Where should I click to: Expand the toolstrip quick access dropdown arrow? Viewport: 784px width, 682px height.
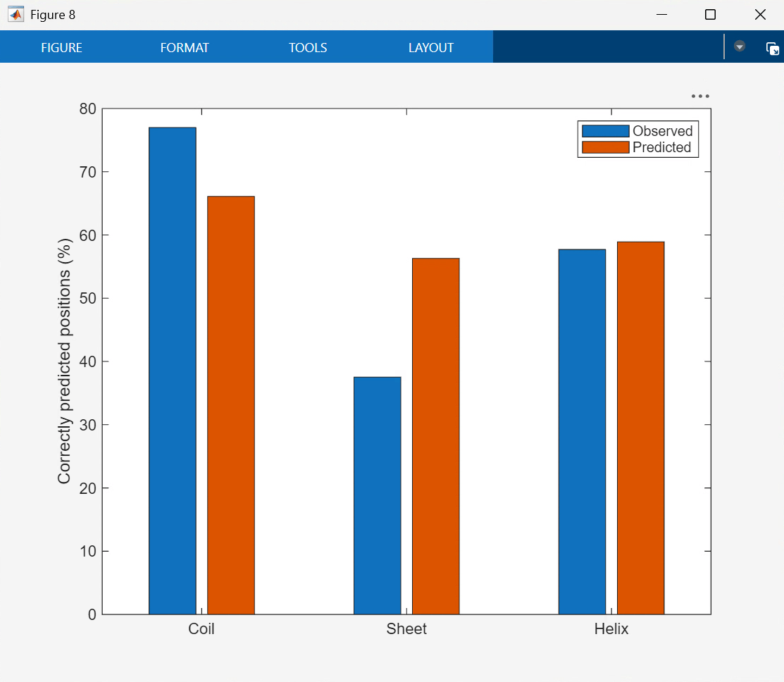point(739,46)
